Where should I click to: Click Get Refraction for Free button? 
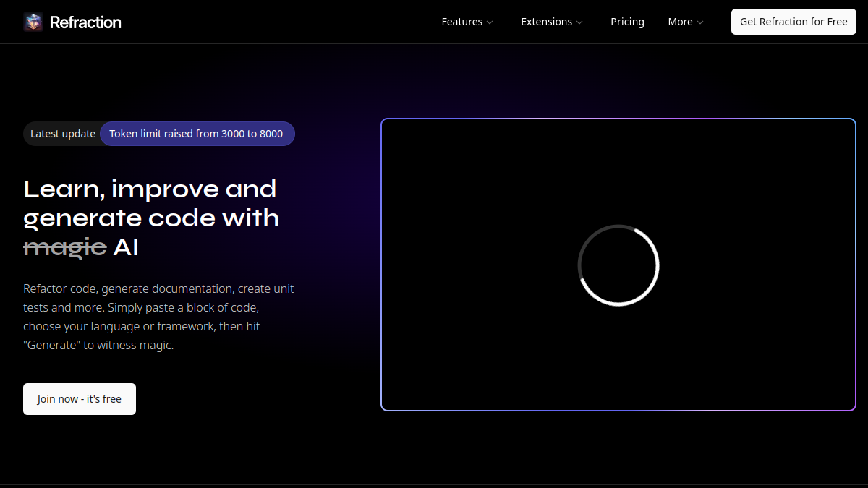coord(793,22)
